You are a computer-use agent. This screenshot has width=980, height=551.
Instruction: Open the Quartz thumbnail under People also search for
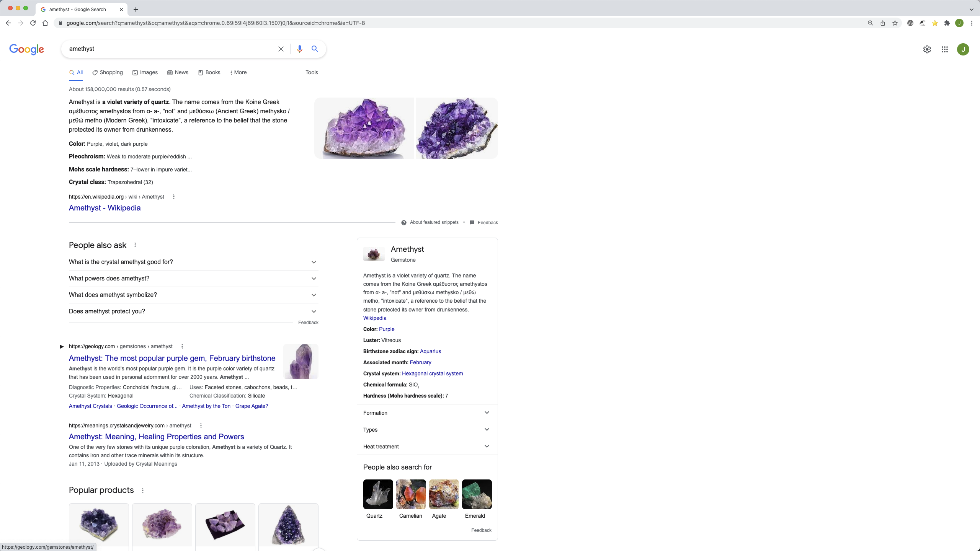tap(377, 494)
